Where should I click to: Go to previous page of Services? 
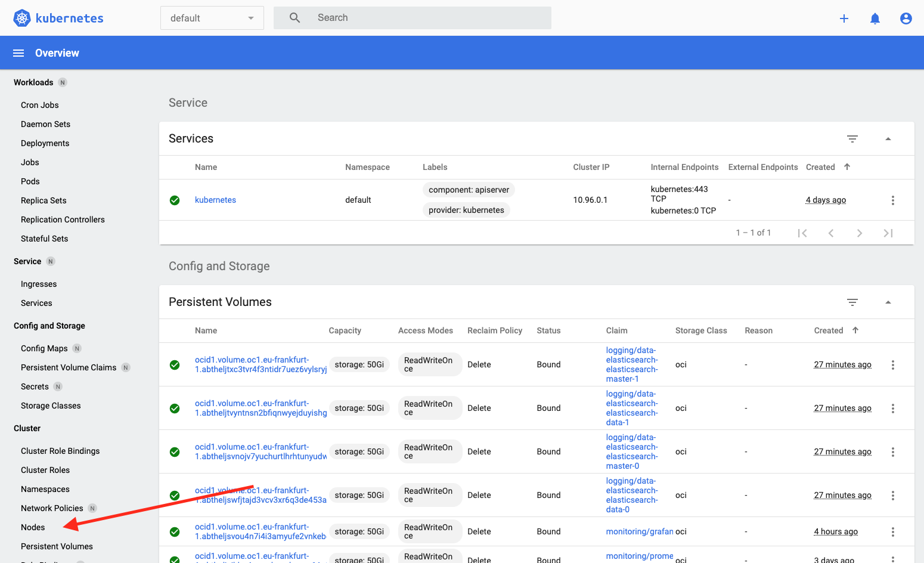(831, 233)
